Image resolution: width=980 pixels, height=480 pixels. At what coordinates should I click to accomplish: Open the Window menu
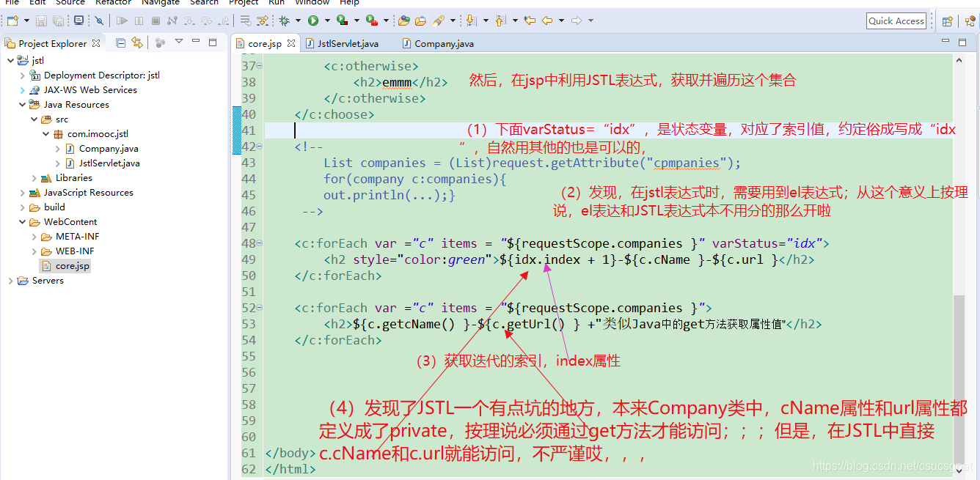pyautogui.click(x=312, y=2)
